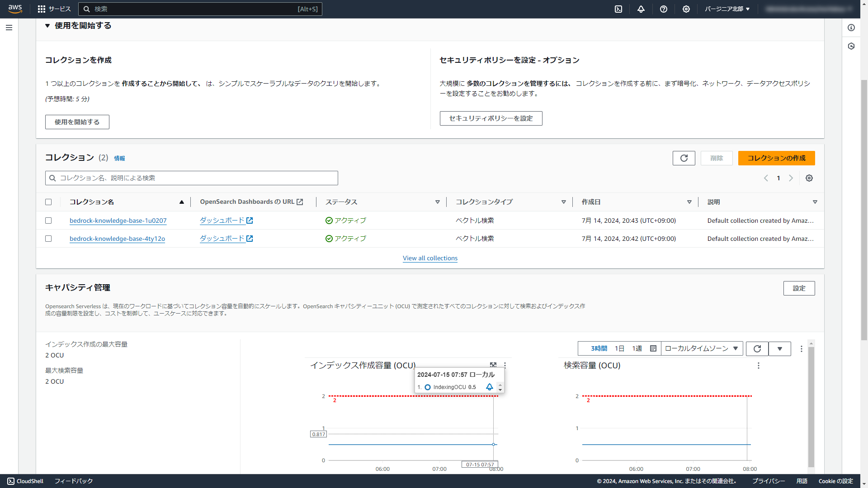Open CloudShell icon in top navigation bar
The image size is (868, 488).
[618, 9]
